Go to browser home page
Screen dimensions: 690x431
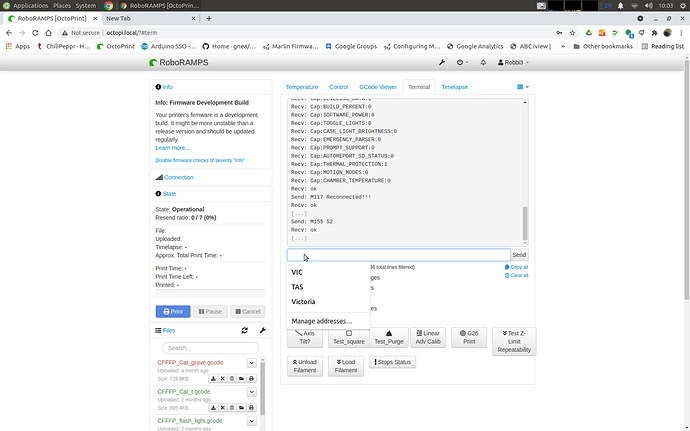tap(48, 33)
